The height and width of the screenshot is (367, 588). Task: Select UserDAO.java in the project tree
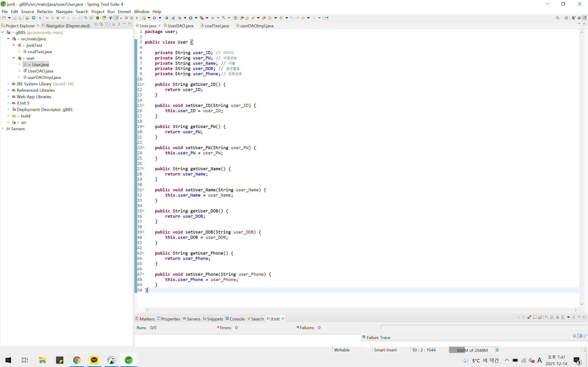[40, 71]
